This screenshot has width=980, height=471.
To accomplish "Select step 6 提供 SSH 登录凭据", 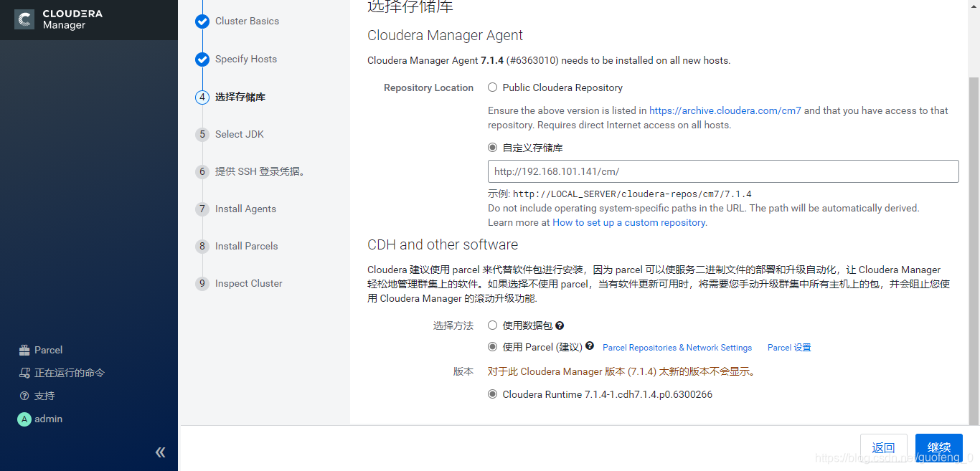I will click(x=260, y=171).
